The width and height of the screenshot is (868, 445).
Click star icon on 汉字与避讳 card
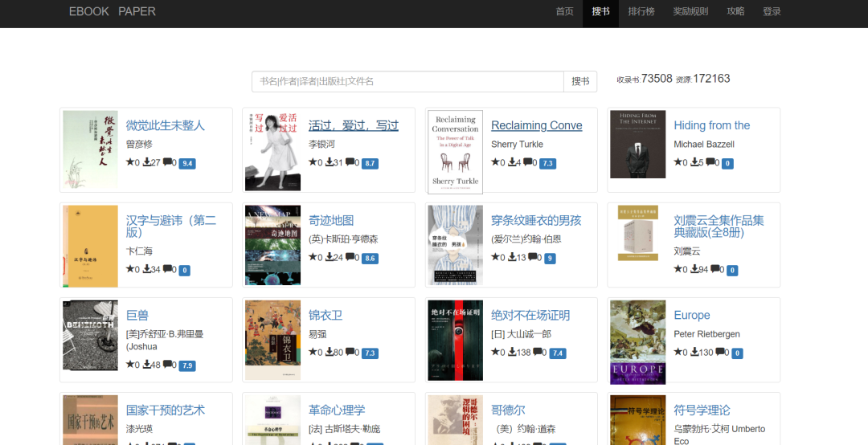pos(130,269)
